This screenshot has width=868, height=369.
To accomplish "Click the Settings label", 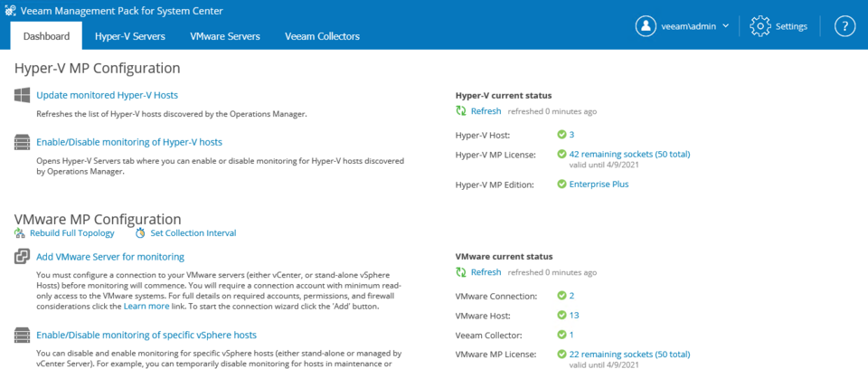I will [791, 26].
